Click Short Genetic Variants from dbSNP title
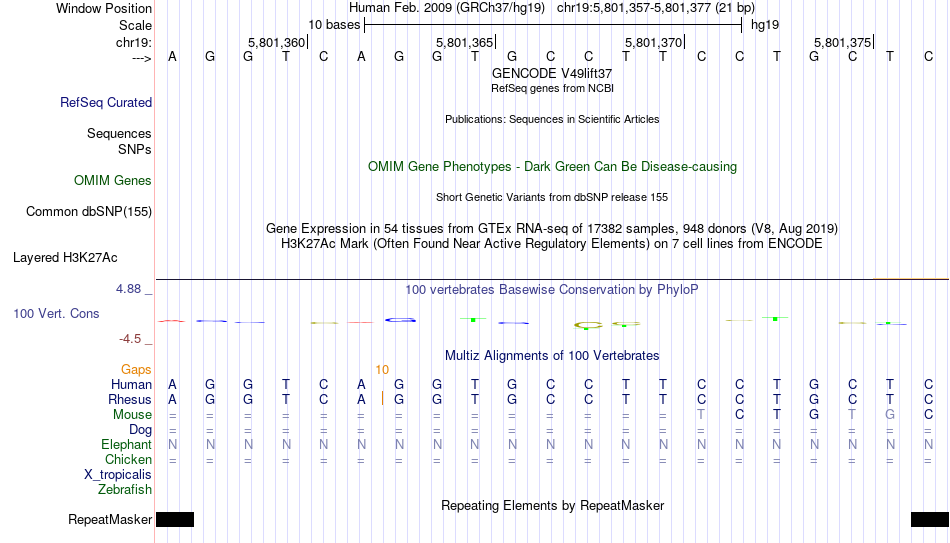The width and height of the screenshot is (950, 543). 552,198
